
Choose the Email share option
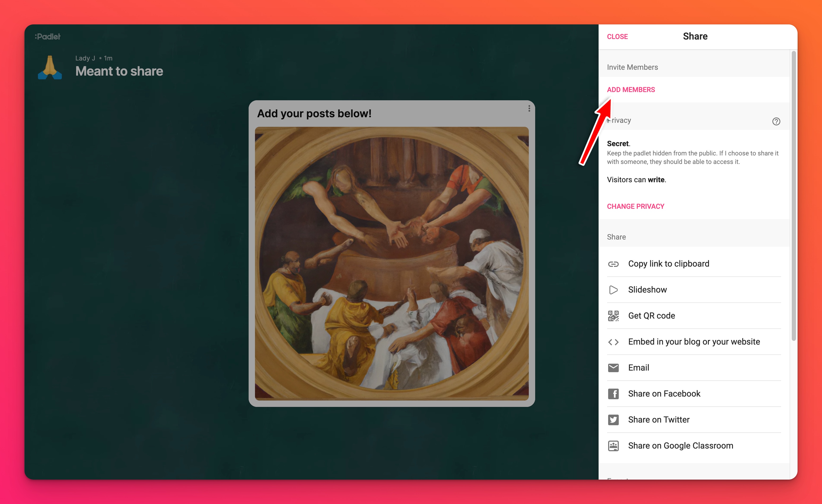(694, 368)
